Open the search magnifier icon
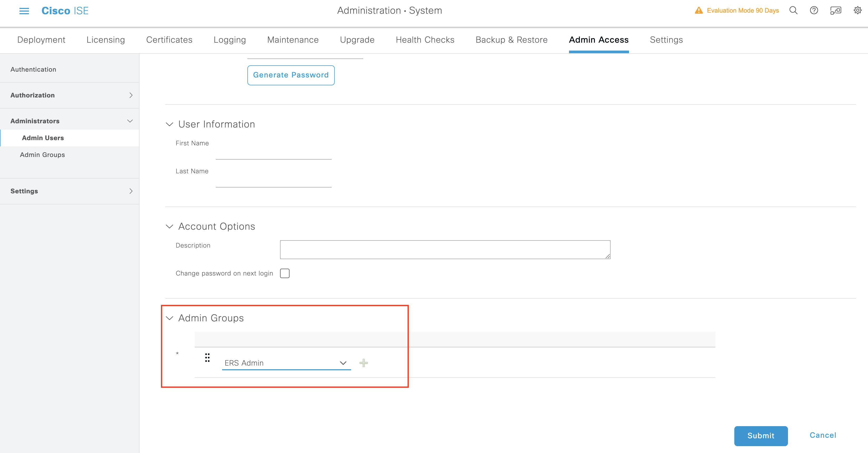This screenshot has width=868, height=453. pyautogui.click(x=794, y=11)
